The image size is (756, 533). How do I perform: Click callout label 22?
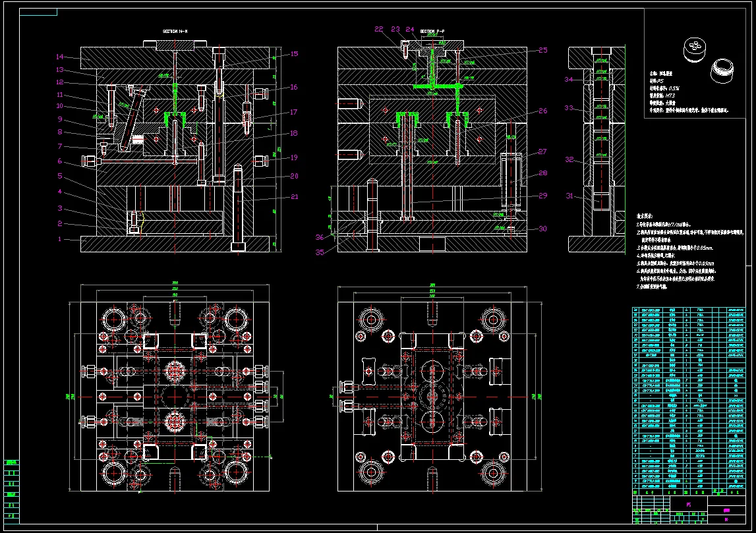click(x=379, y=30)
